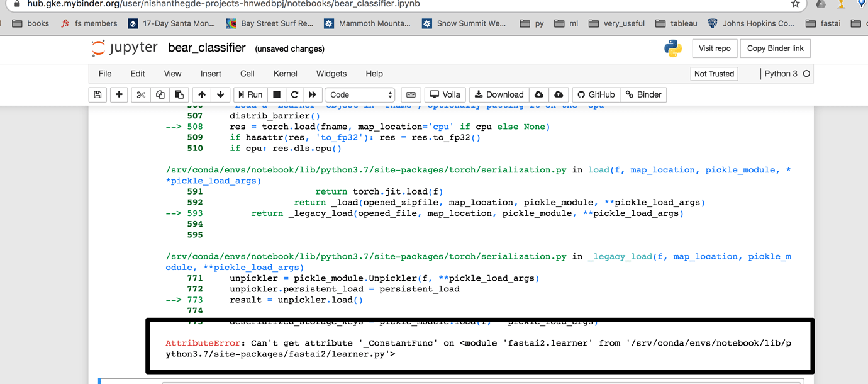Interrupt the kernel with stop icon
Viewport: 868px width, 384px height.
276,94
